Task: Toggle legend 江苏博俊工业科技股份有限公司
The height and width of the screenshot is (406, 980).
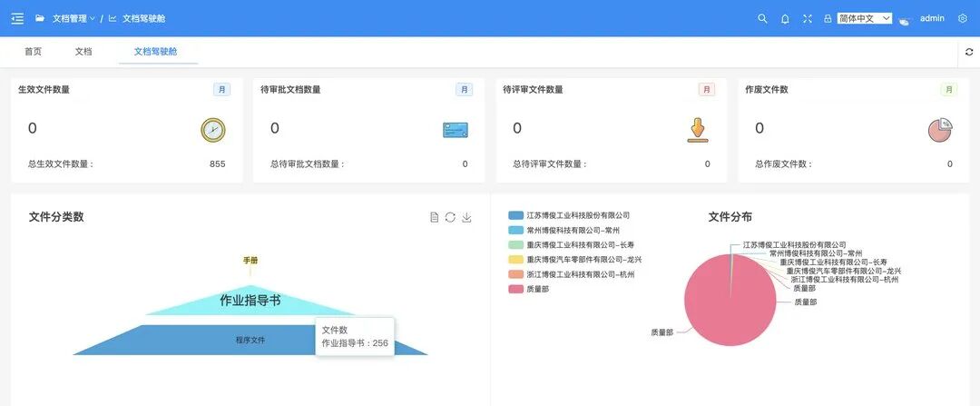Action: (x=569, y=215)
